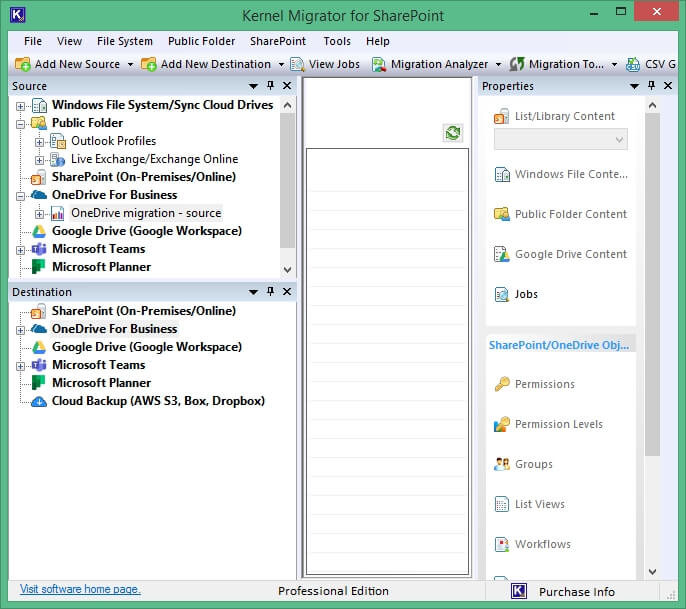Click Visit software home page link
The image size is (686, 609).
[80, 589]
